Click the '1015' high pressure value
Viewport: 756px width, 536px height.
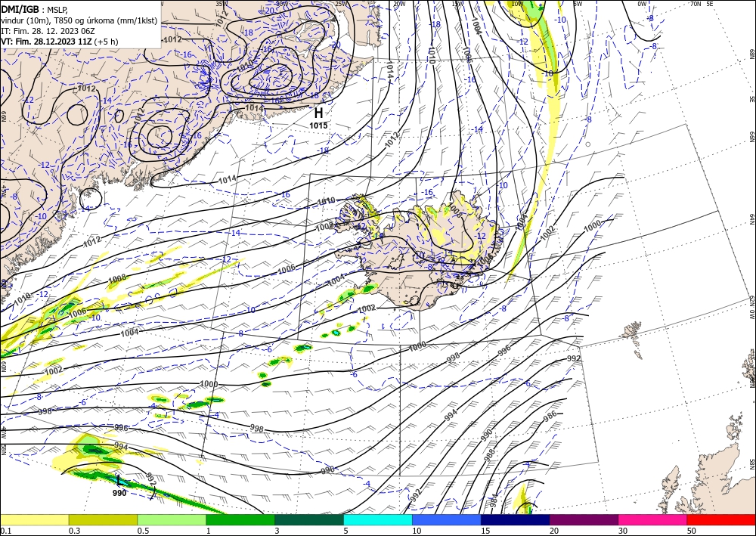click(x=318, y=125)
